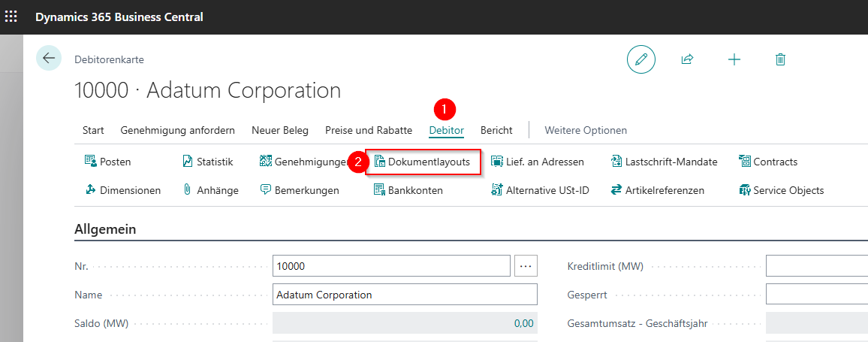Click the pencil edit icon
This screenshot has height=342, width=868.
coord(641,59)
